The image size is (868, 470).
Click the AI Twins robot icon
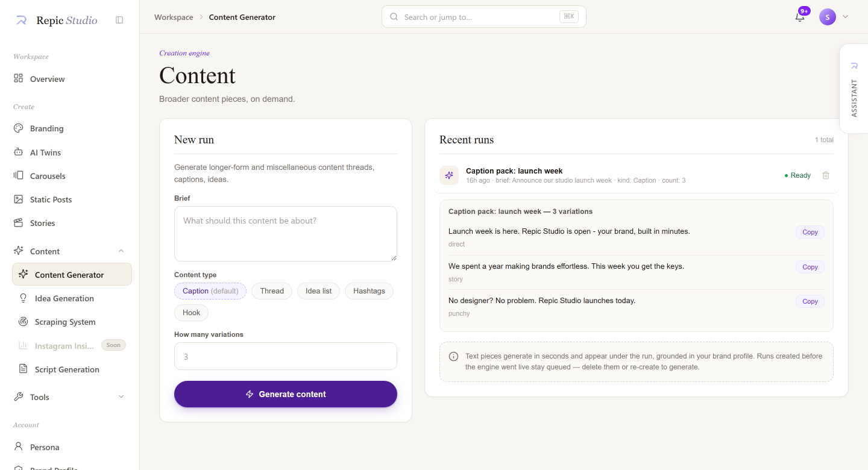click(x=19, y=152)
